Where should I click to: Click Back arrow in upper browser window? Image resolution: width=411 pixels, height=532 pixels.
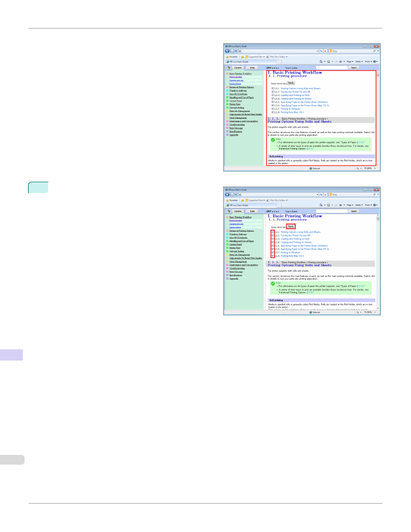(x=227, y=51)
